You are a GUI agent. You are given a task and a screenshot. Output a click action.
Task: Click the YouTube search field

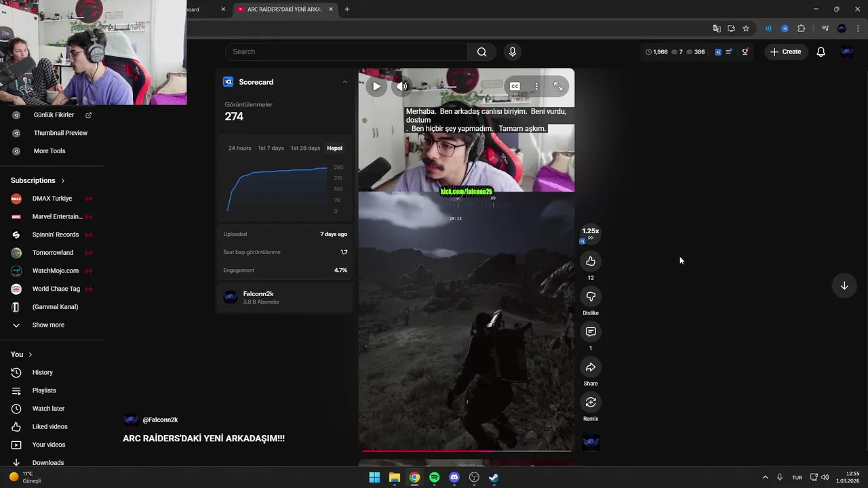(347, 52)
